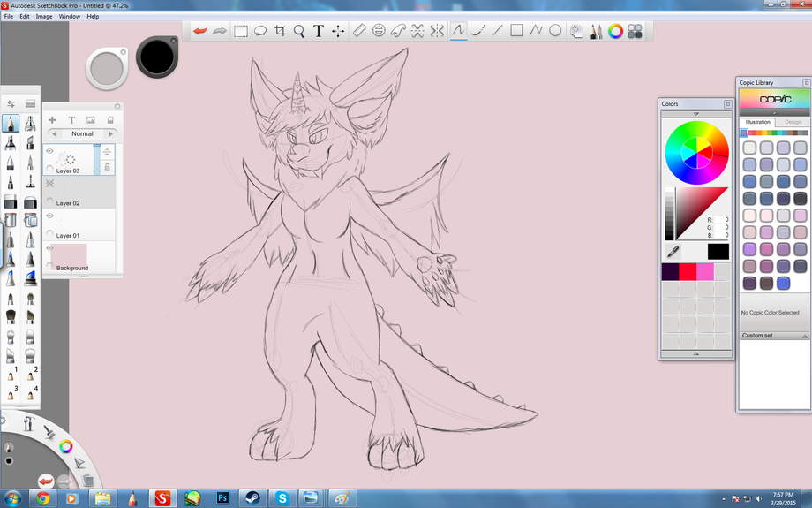
Task: Hide Layer 03 using eye icon
Action: point(49,151)
